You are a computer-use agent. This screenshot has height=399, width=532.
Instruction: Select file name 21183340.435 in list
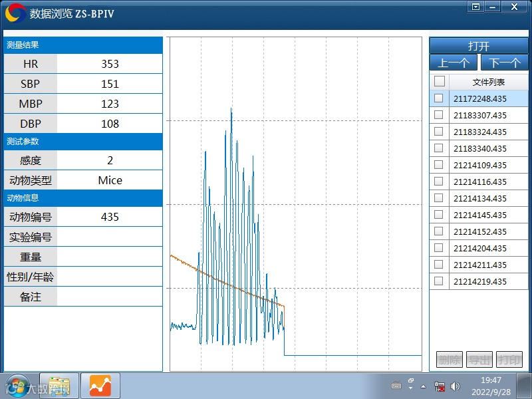[x=479, y=148]
